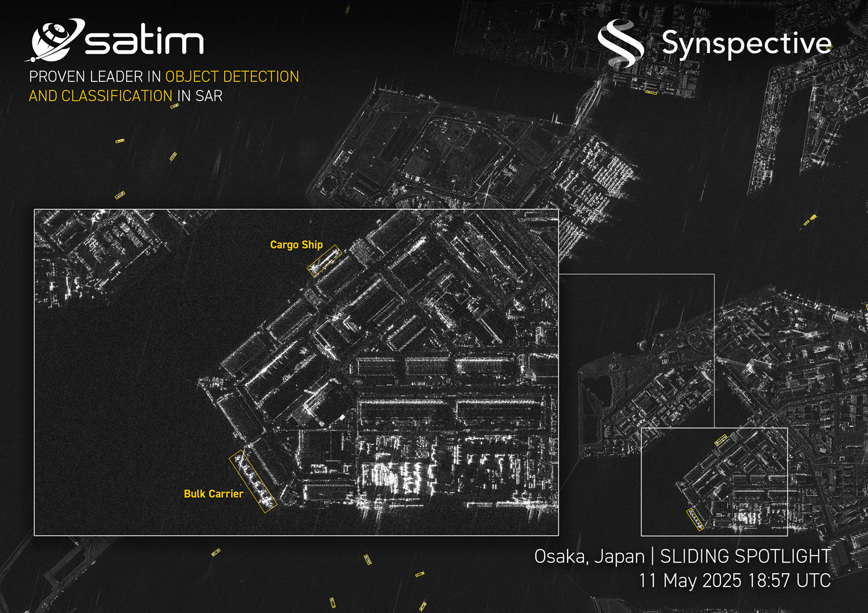The image size is (868, 613).
Task: Select the Osaka, Japan location label
Action: [589, 559]
